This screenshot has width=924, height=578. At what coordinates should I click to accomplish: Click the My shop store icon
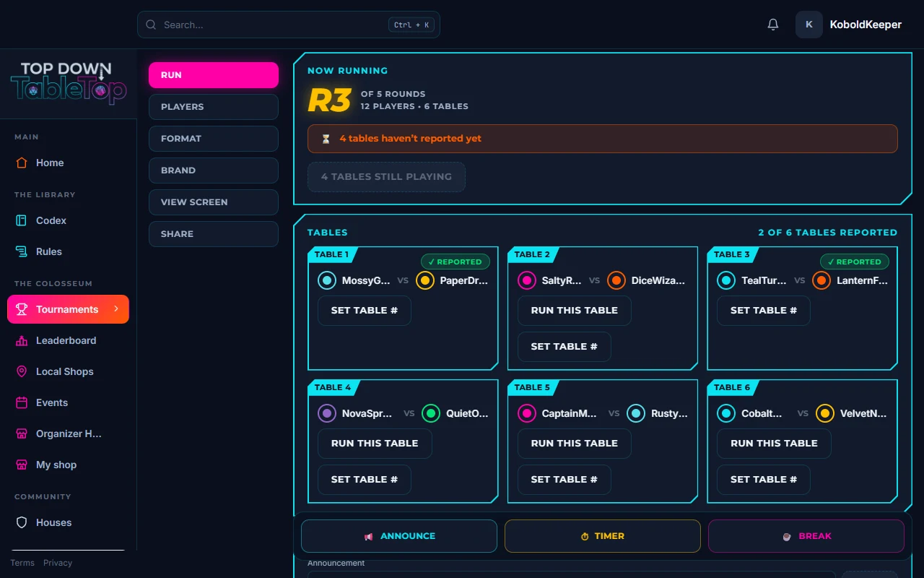[x=22, y=465]
